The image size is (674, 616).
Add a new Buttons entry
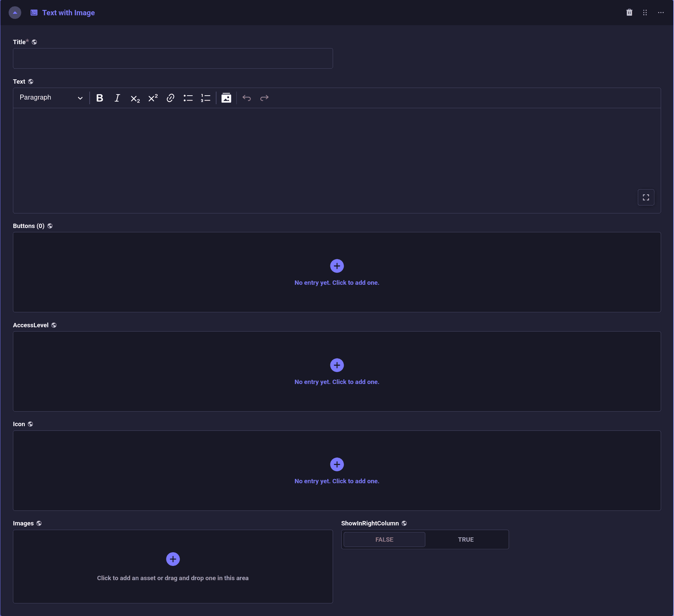tap(337, 266)
